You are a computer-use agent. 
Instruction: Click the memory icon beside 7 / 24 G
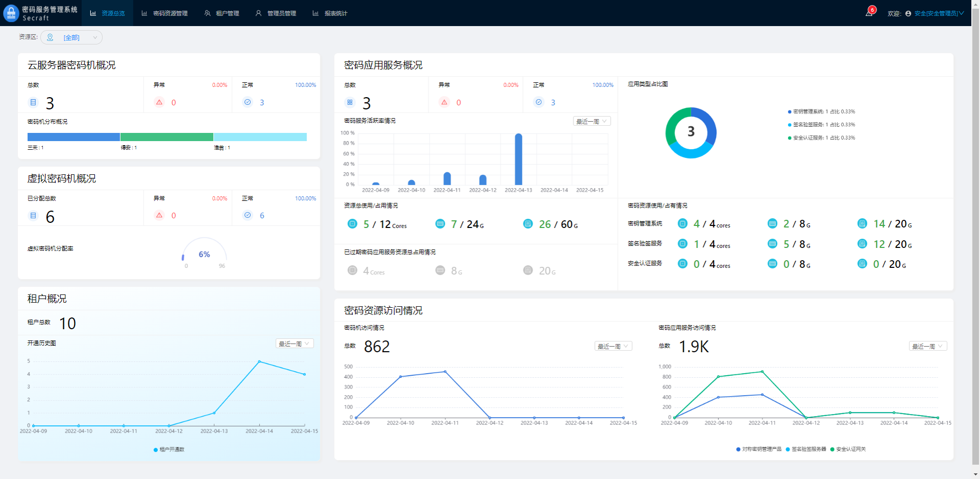(440, 223)
